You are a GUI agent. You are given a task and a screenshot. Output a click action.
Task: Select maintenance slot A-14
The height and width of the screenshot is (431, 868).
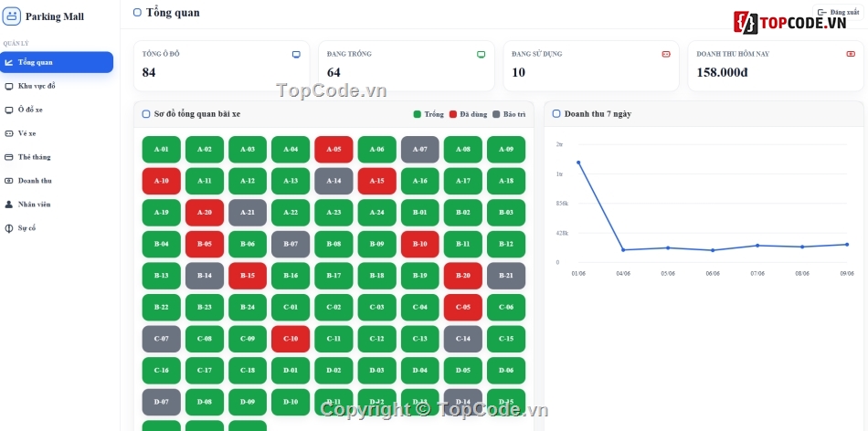click(333, 181)
